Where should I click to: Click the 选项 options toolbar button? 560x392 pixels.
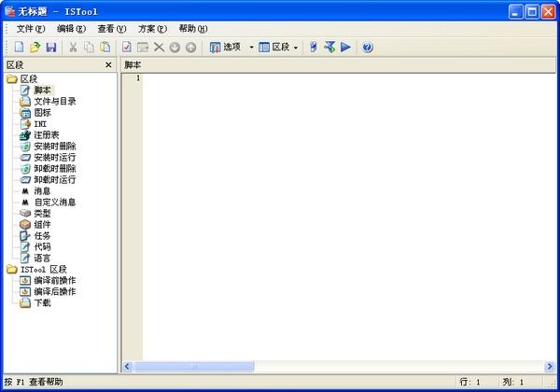[226, 47]
